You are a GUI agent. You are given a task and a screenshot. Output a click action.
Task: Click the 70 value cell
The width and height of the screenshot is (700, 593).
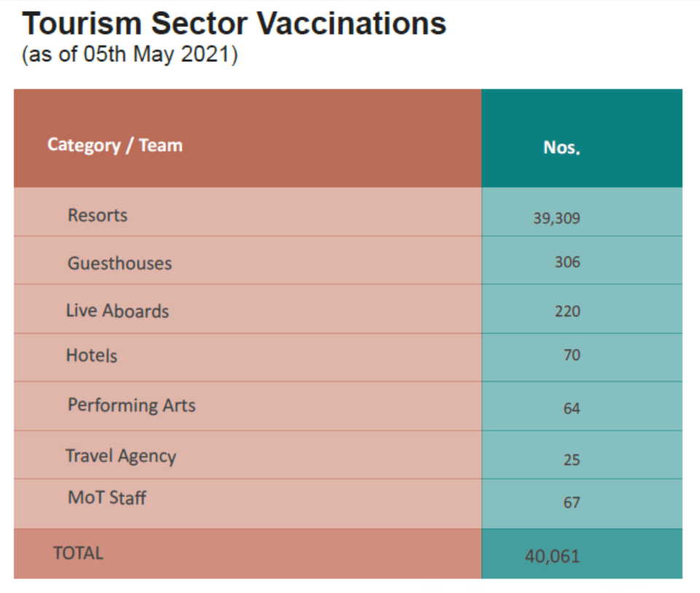(571, 356)
